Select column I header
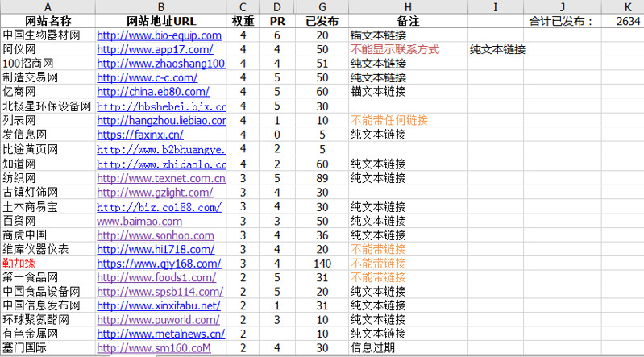This screenshot has width=644, height=357. (x=496, y=7)
